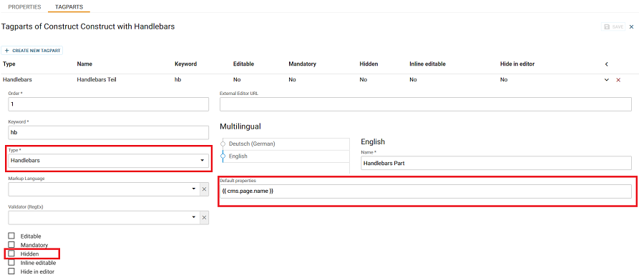The width and height of the screenshot is (644, 280).
Task: Click the Save button with disk icon
Action: [613, 26]
